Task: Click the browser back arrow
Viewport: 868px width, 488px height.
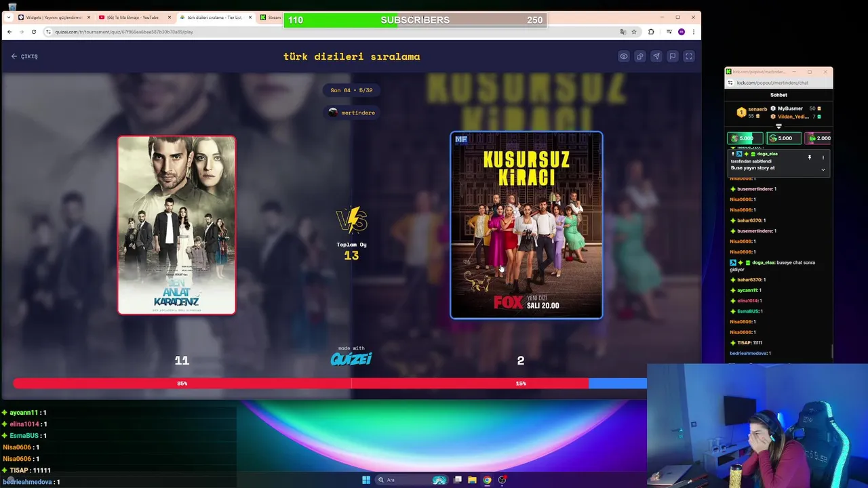Action: 9,32
